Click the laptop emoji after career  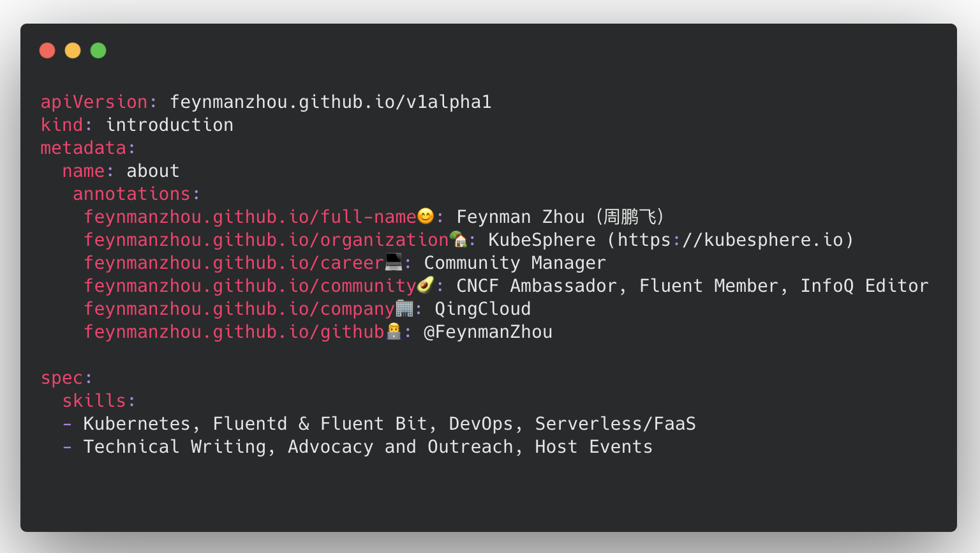coord(394,262)
